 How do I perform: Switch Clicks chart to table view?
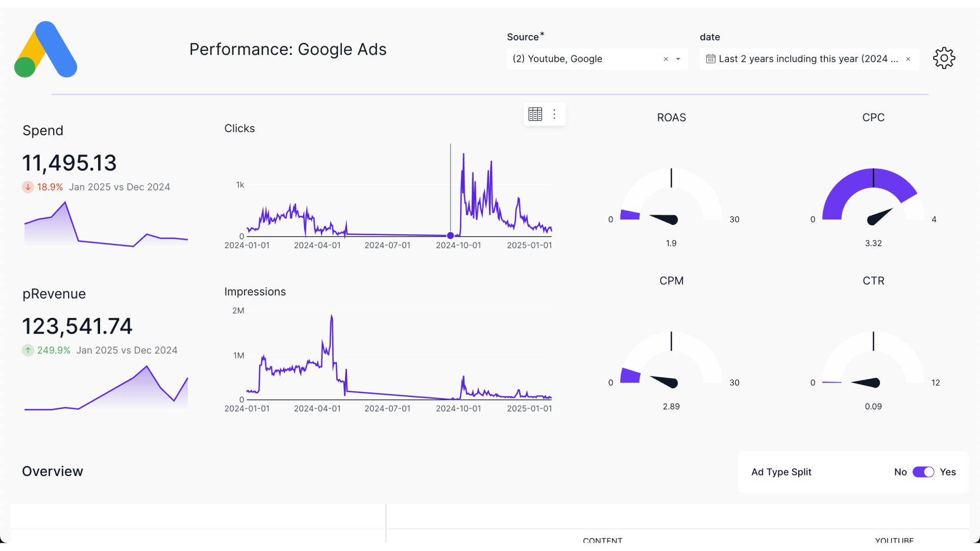(x=535, y=114)
